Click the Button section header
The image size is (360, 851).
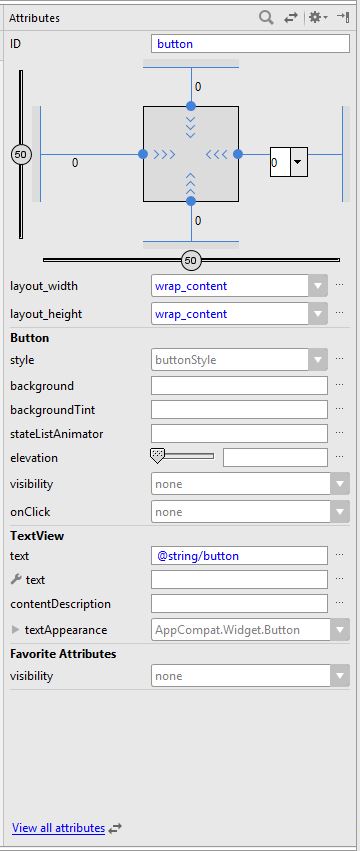pyautogui.click(x=29, y=338)
